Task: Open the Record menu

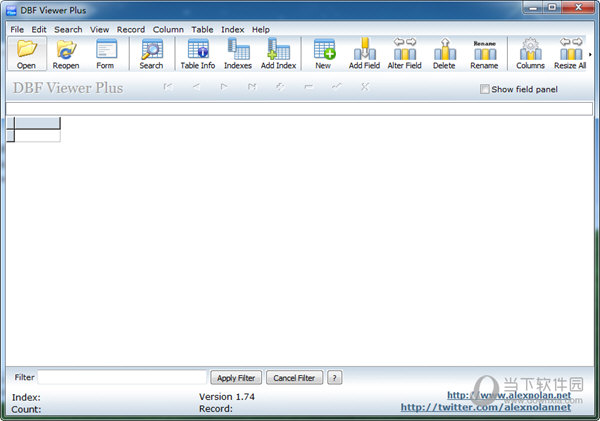Action: (x=131, y=29)
